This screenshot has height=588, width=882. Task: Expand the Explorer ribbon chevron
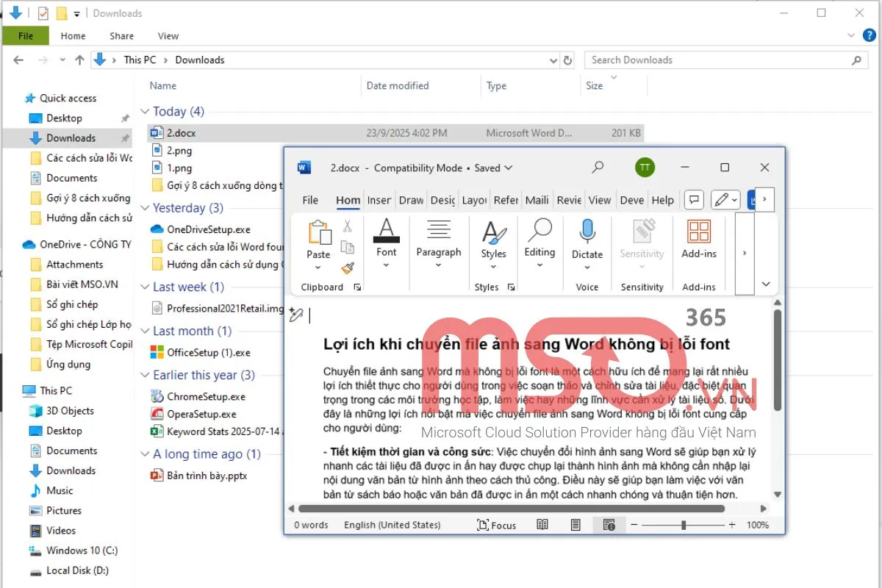coord(850,35)
